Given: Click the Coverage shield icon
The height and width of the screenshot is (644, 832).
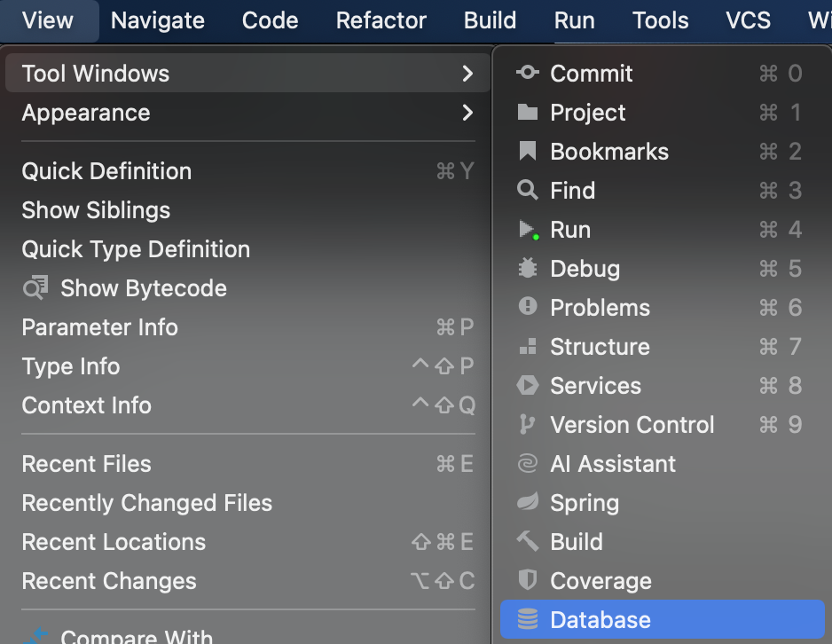Looking at the screenshot, I should pyautogui.click(x=528, y=580).
